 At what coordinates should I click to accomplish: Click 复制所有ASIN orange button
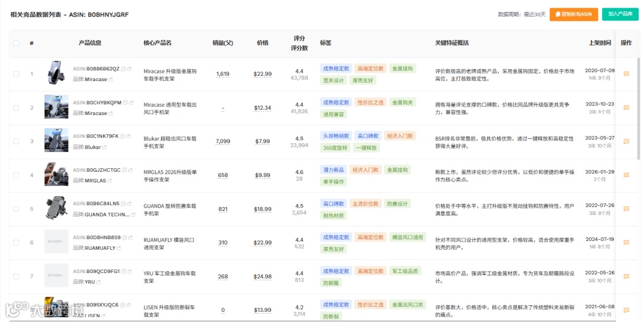574,14
